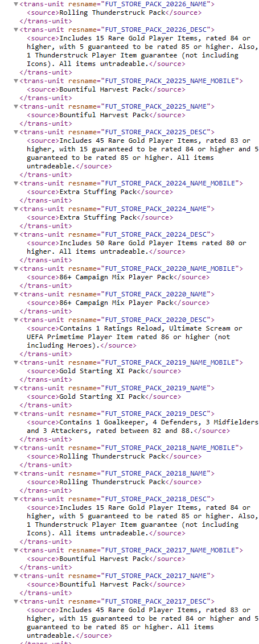Collapse the FUT_STORE_PACK_20225_DESC trans-unit node

point(16,132)
